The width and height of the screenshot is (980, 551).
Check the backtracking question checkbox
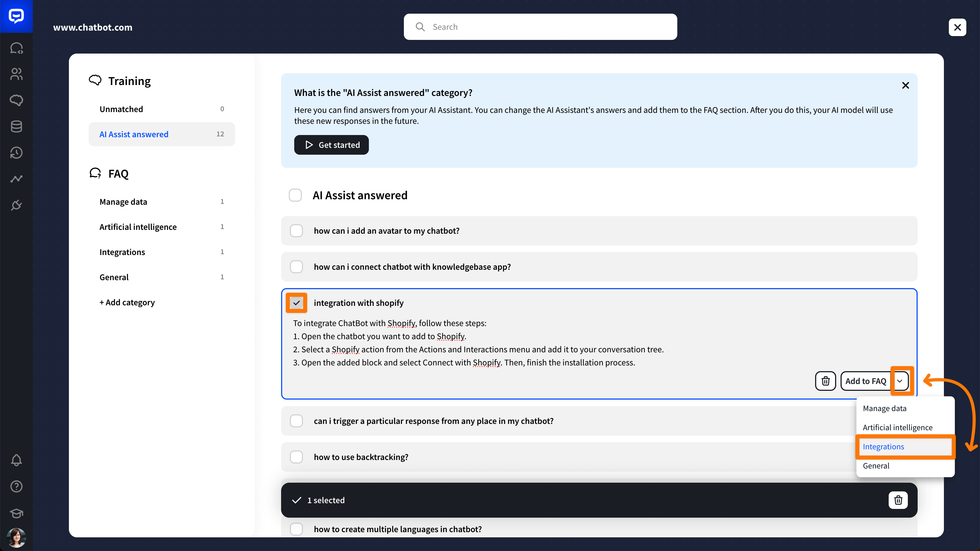tap(296, 457)
